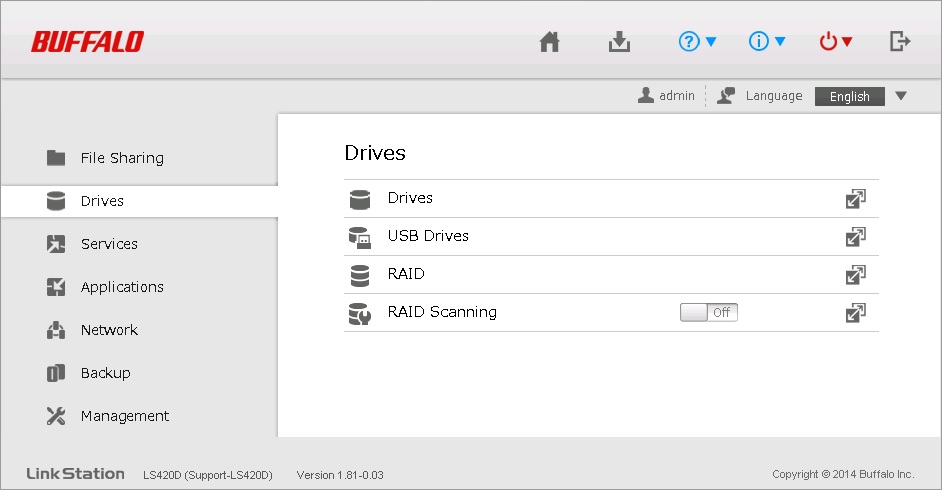Click the USB Drives row label

[428, 236]
